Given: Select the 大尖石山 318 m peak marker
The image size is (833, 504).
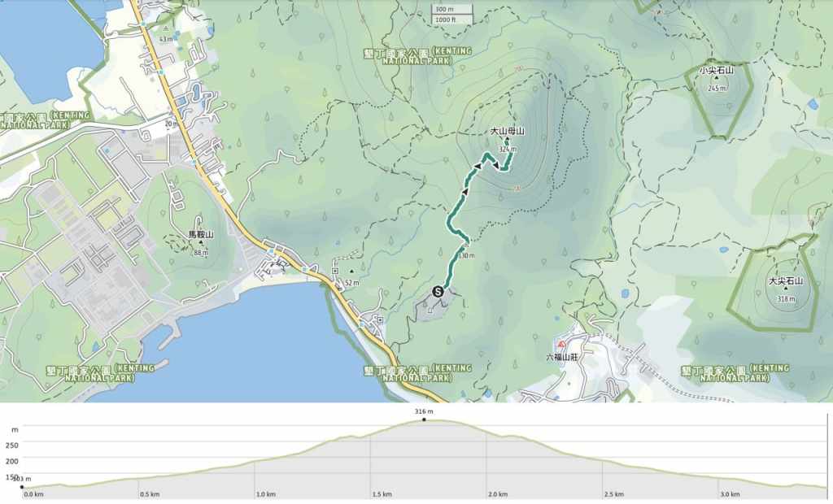Looking at the screenshot, I should [785, 290].
